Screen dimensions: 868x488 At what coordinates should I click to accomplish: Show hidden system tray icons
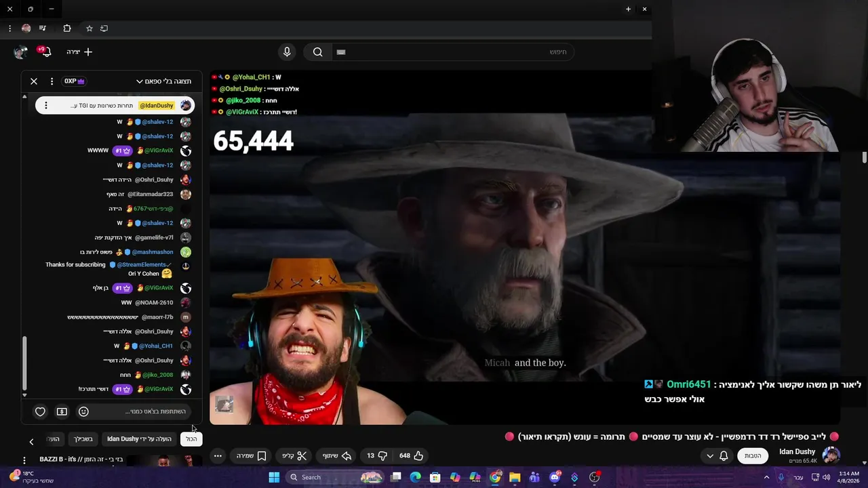pyautogui.click(x=767, y=477)
